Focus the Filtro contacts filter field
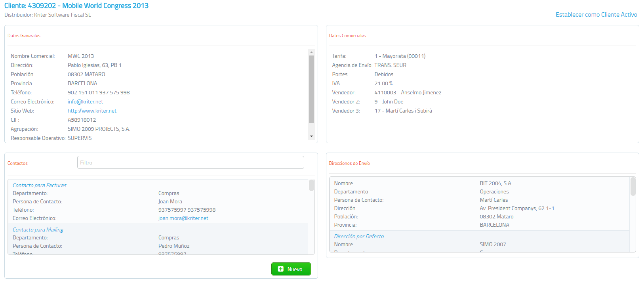Image resolution: width=644 pixels, height=285 pixels. (191, 163)
